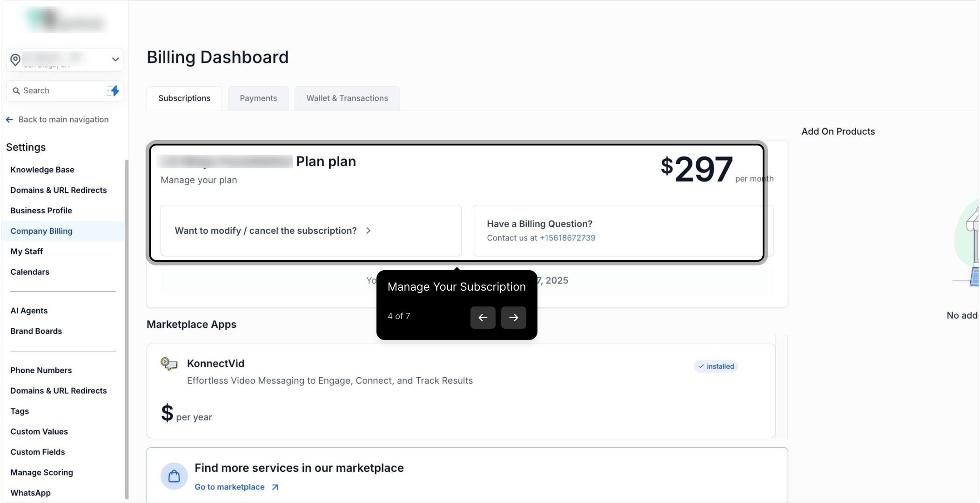The width and height of the screenshot is (980, 503).
Task: Click the KonnectVid installed badge
Action: point(716,367)
